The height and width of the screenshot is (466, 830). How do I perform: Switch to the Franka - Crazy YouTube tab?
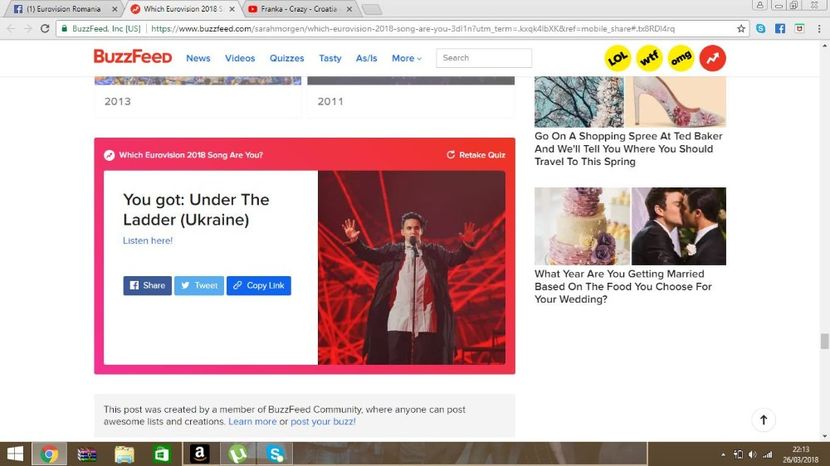point(299,9)
